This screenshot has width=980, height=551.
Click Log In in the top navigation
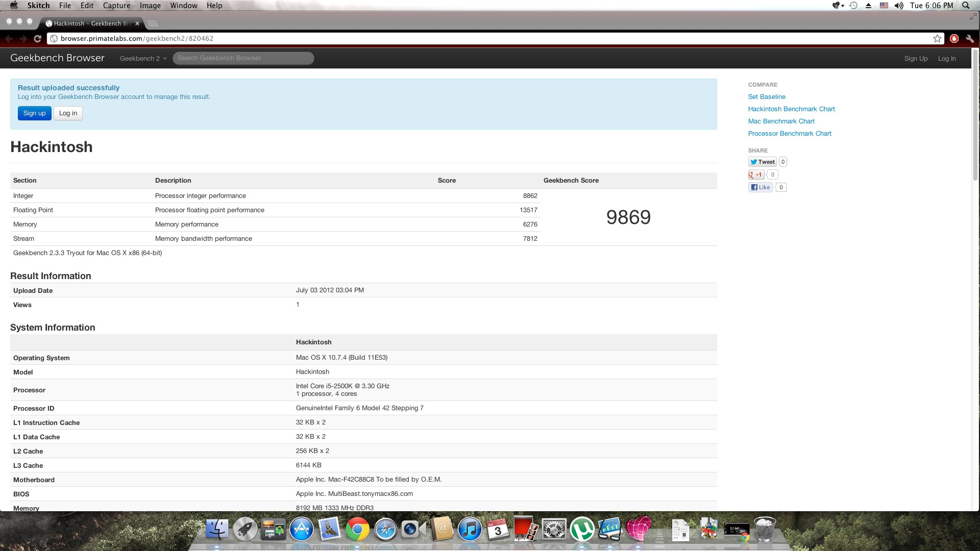pos(947,59)
